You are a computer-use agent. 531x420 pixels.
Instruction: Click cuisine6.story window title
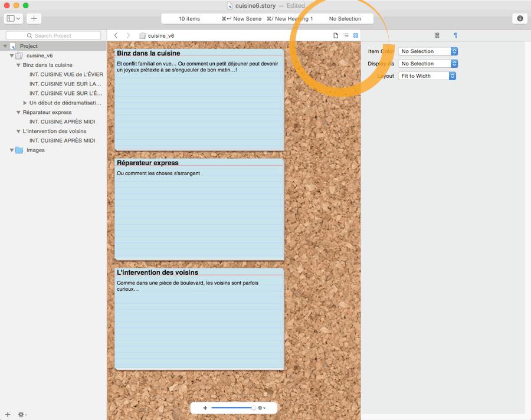coord(255,6)
